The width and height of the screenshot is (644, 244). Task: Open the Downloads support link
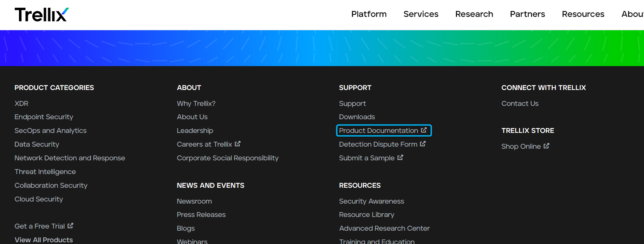(357, 117)
